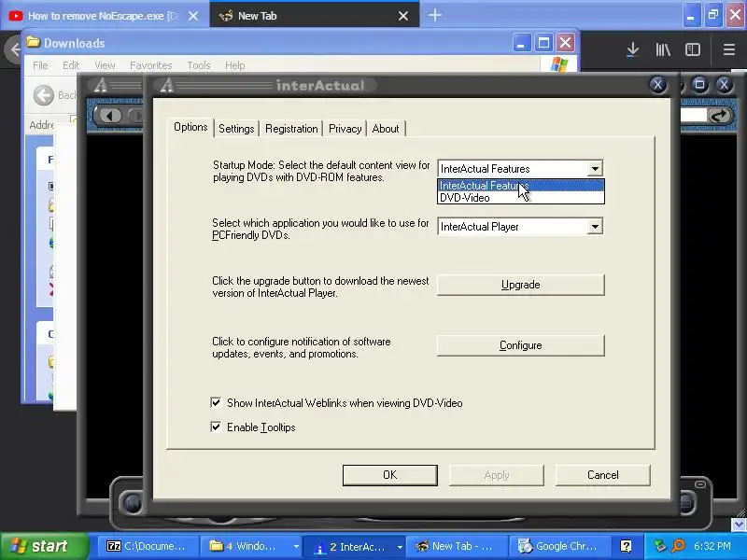Collapse the Startup Mode dropdown arrow

point(595,169)
